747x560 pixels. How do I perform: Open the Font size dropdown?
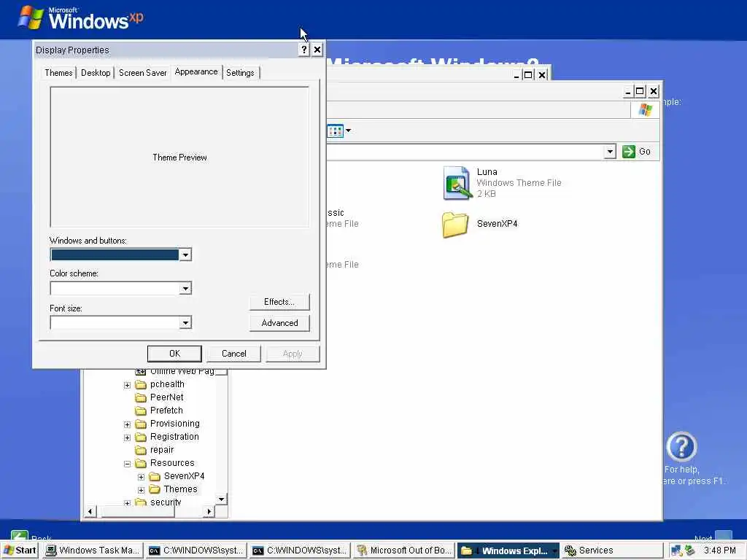click(x=185, y=323)
